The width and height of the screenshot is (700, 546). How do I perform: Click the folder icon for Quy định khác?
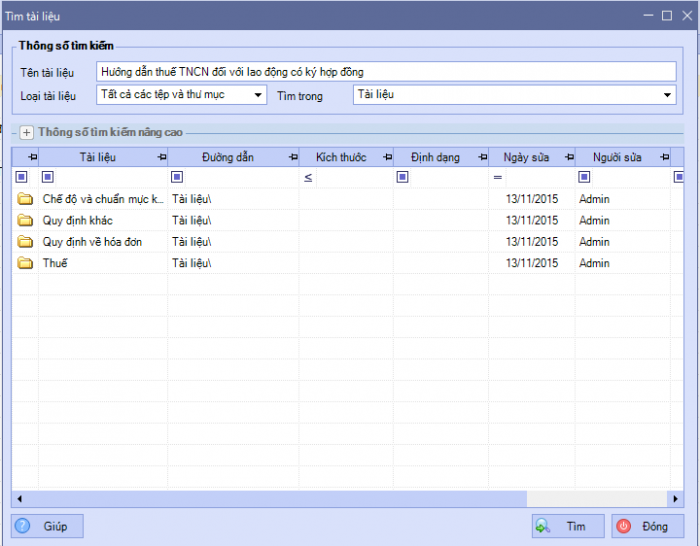25,220
